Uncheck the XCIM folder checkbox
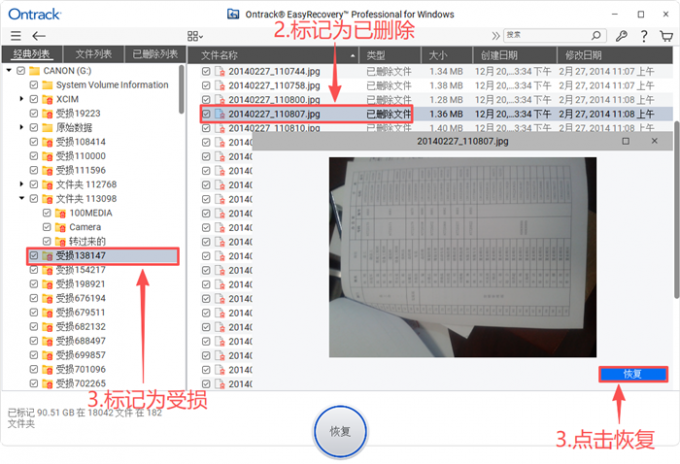 34,99
